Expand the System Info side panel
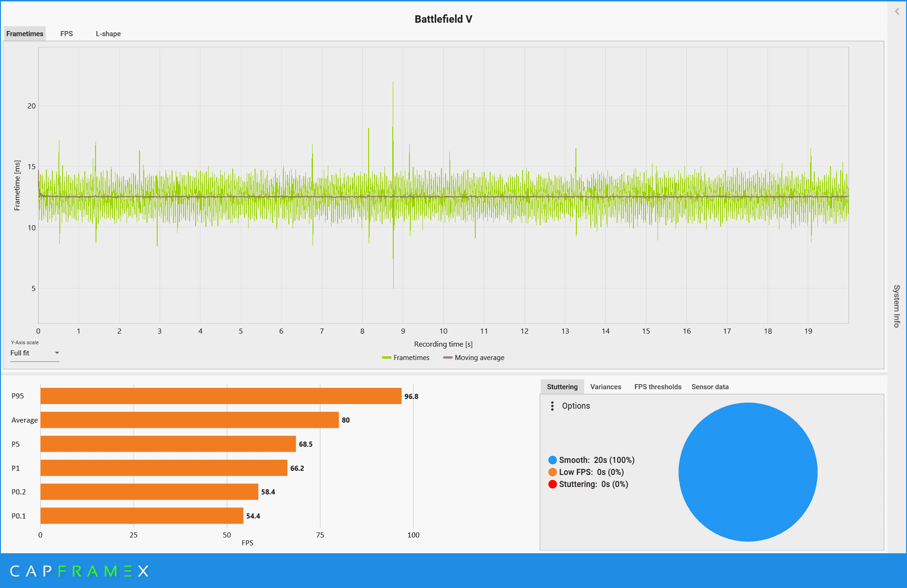The height and width of the screenshot is (588, 907). point(897,306)
